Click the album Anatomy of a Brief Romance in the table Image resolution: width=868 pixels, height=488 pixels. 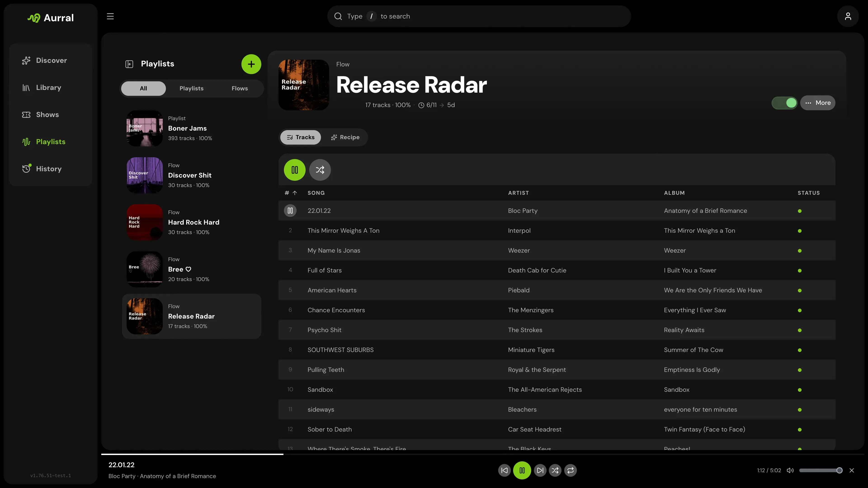[705, 211]
